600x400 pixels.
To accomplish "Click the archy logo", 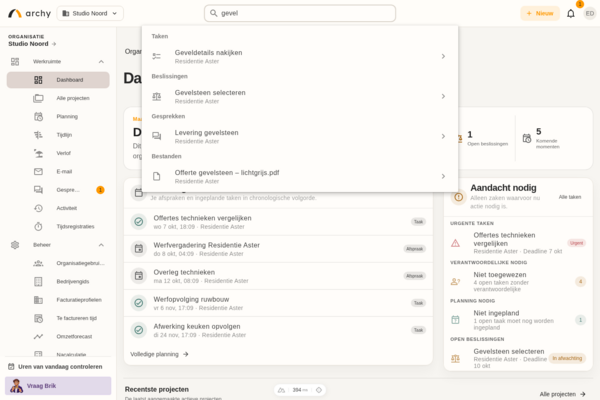I will (x=29, y=13).
